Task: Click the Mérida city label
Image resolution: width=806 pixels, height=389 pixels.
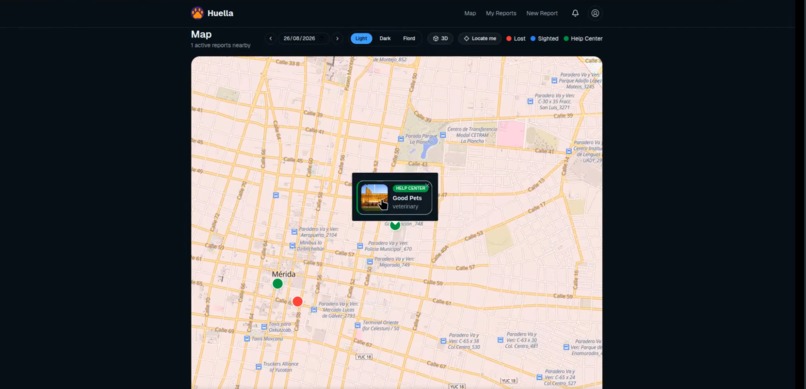Action: [x=285, y=273]
